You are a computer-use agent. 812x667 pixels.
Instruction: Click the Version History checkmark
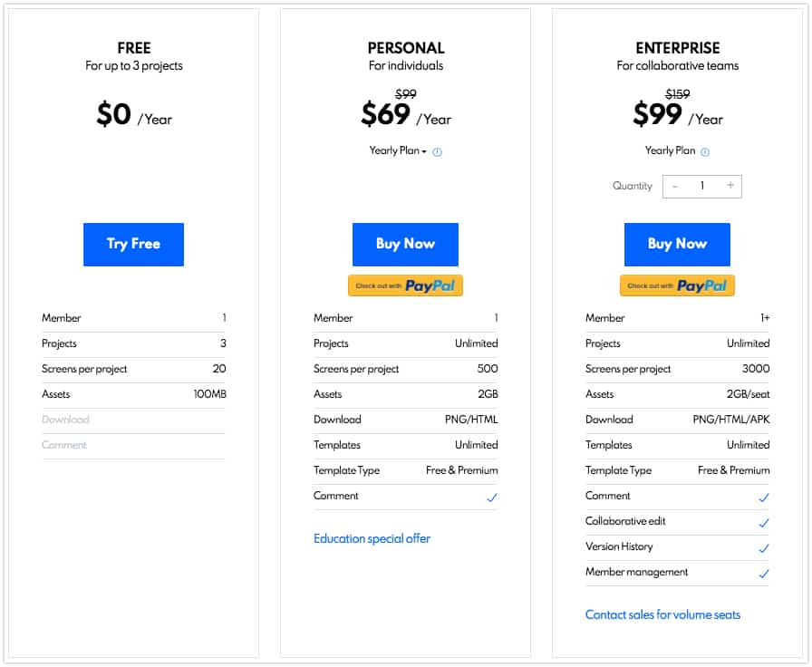tap(764, 548)
